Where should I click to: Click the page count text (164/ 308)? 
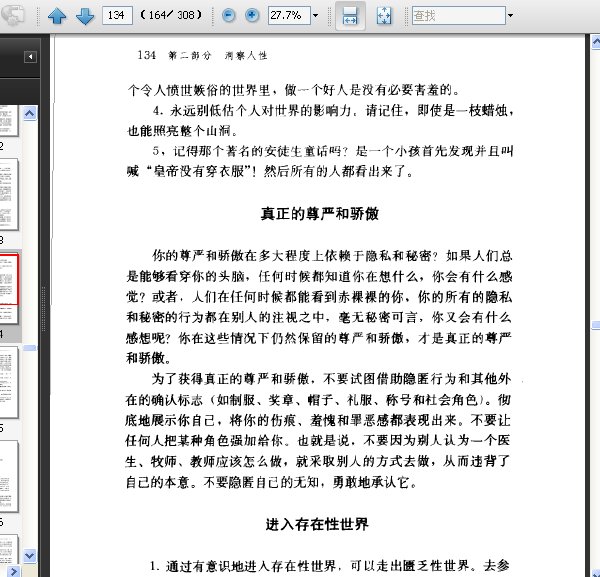[171, 15]
